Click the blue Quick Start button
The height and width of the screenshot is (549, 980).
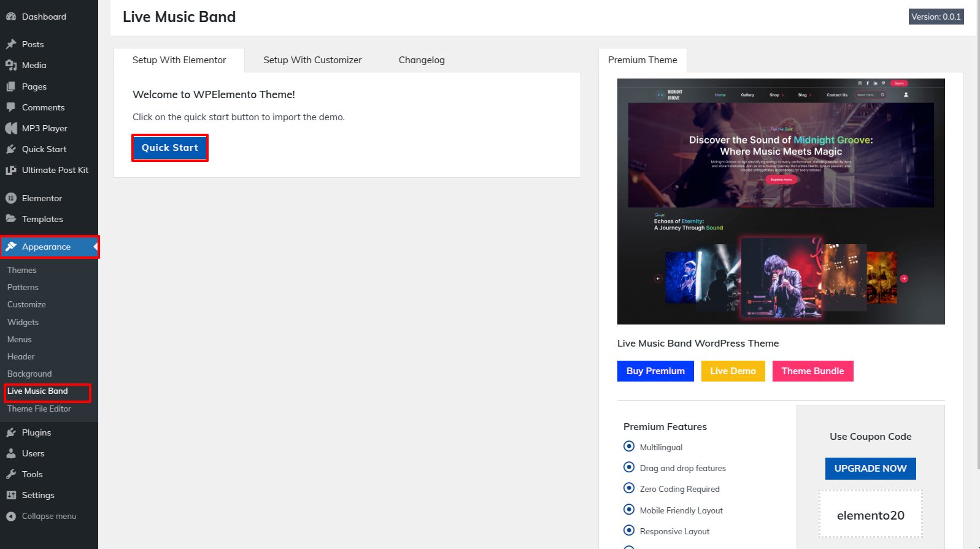click(170, 148)
